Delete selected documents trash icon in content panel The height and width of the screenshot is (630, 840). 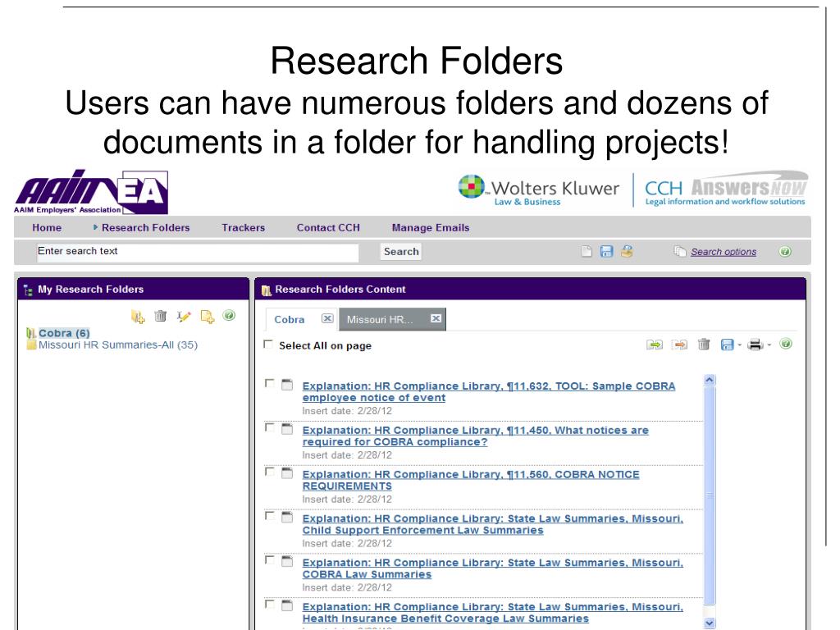coord(704,345)
